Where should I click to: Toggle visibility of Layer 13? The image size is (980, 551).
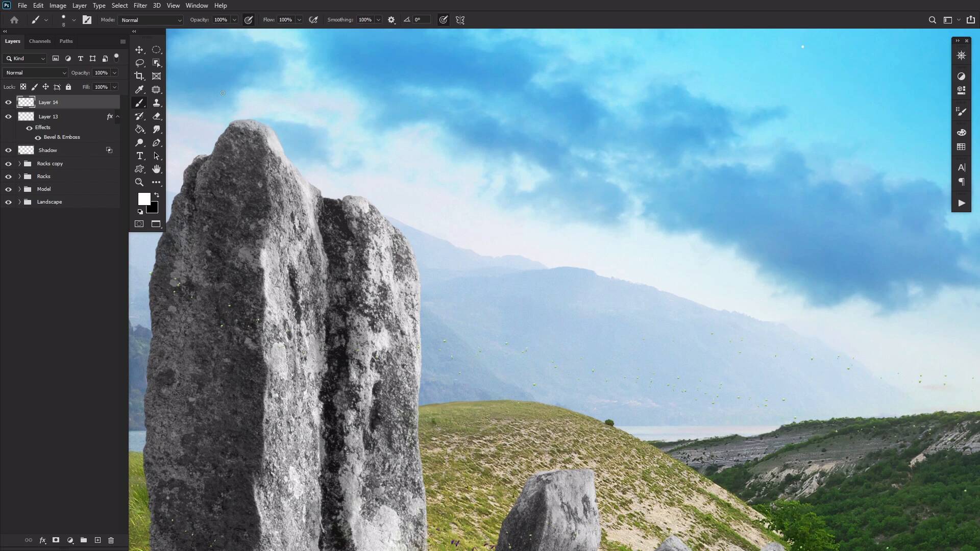point(9,116)
